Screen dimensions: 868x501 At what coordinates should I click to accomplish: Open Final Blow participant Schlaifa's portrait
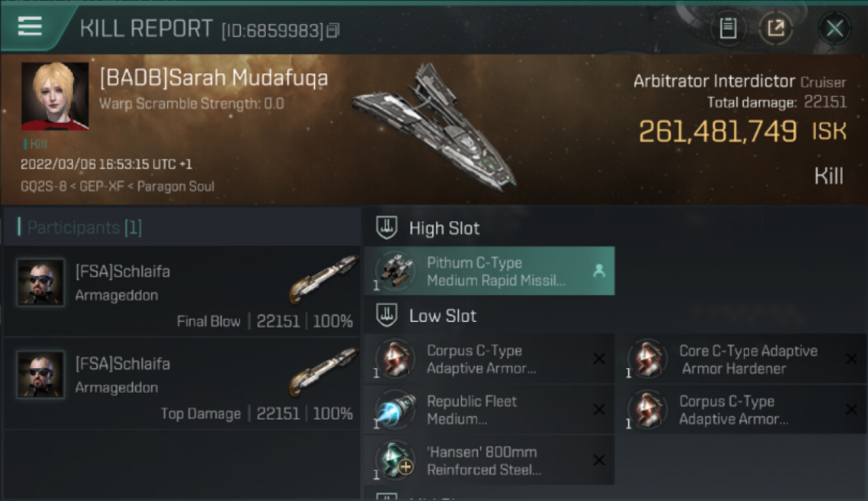point(41,283)
